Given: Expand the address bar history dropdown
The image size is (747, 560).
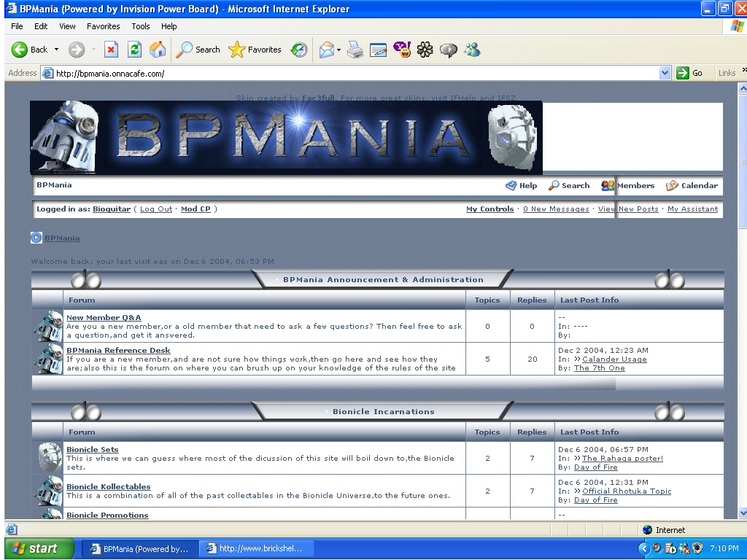Looking at the screenshot, I should pyautogui.click(x=665, y=72).
